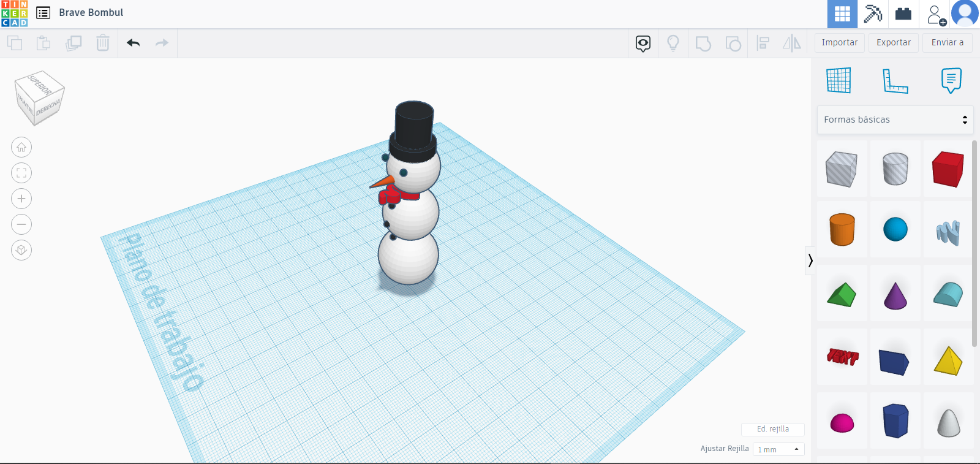Click the Paste toolbar icon
980x464 pixels.
pyautogui.click(x=43, y=43)
